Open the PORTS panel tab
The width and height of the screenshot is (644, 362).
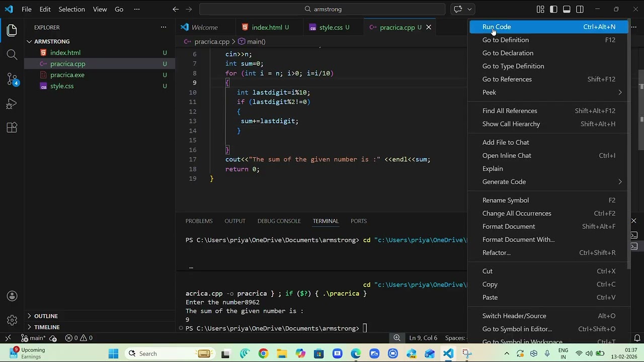pos(359,221)
